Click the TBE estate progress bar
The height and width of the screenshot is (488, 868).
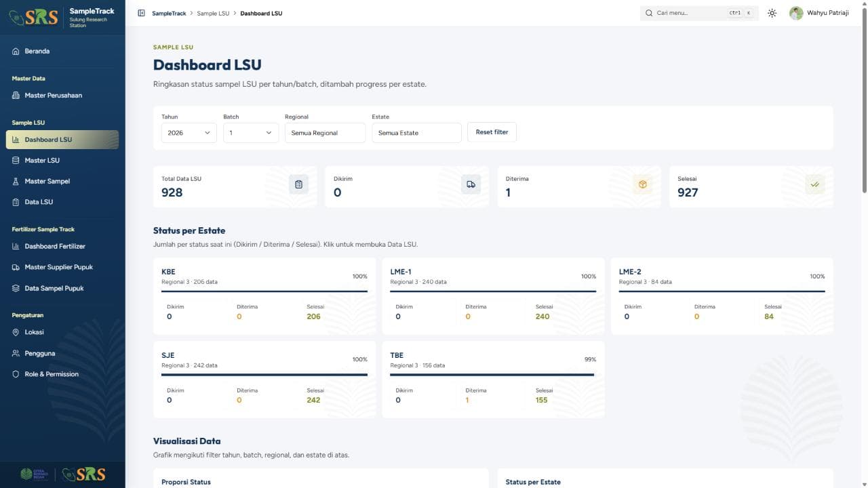[x=492, y=375]
